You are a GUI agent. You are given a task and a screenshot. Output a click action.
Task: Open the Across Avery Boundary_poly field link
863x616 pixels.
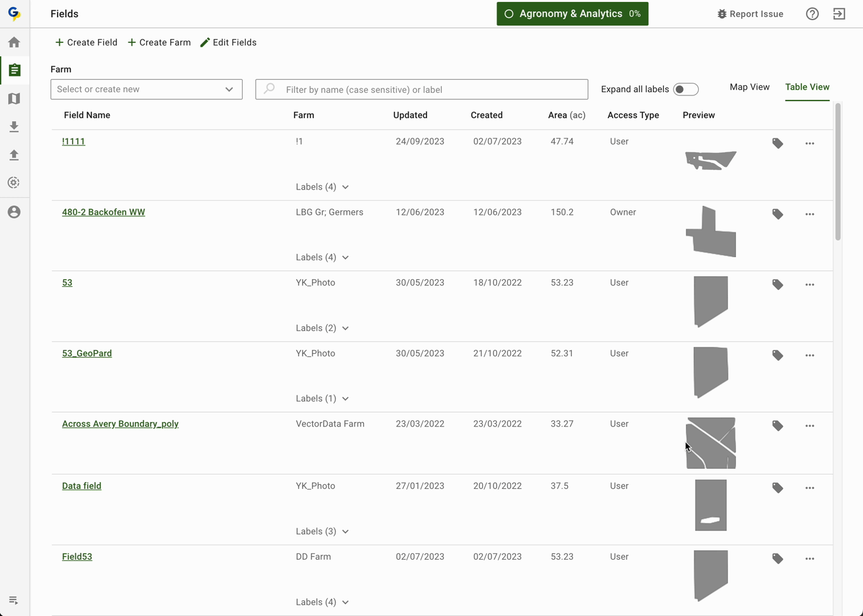coord(120,424)
